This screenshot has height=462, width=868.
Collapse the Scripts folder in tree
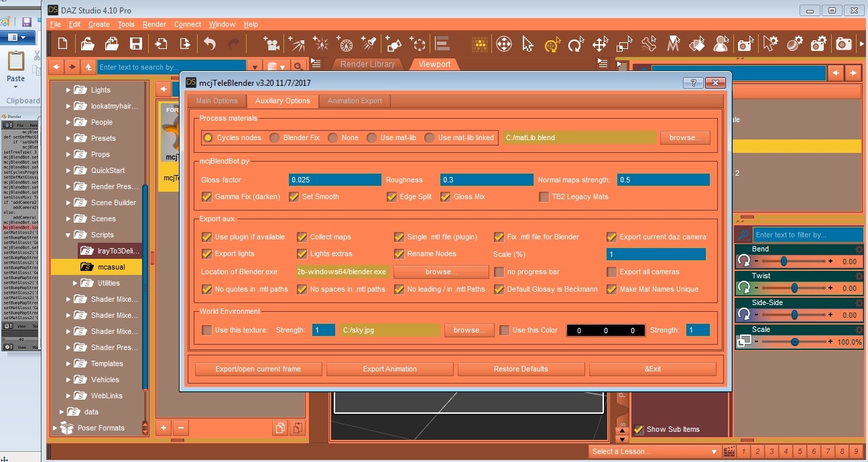[x=68, y=235]
